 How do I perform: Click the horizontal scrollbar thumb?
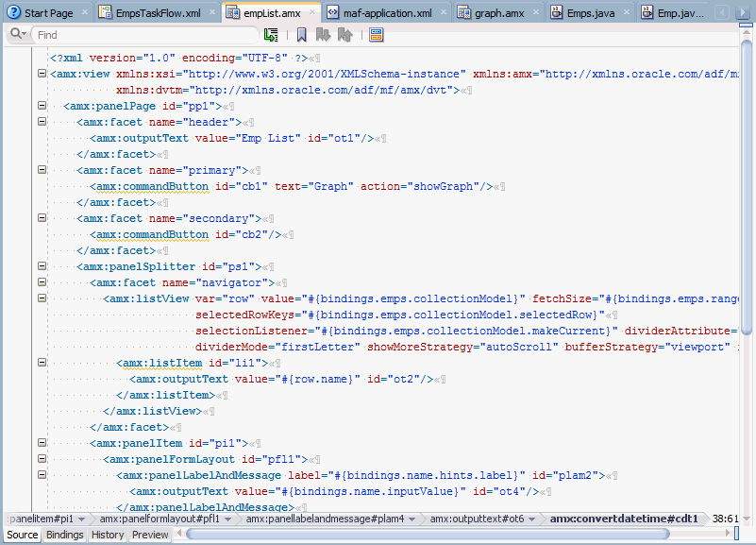point(428,534)
